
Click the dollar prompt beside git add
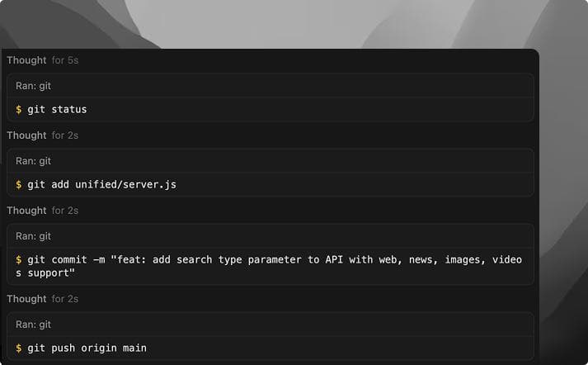[x=19, y=184]
